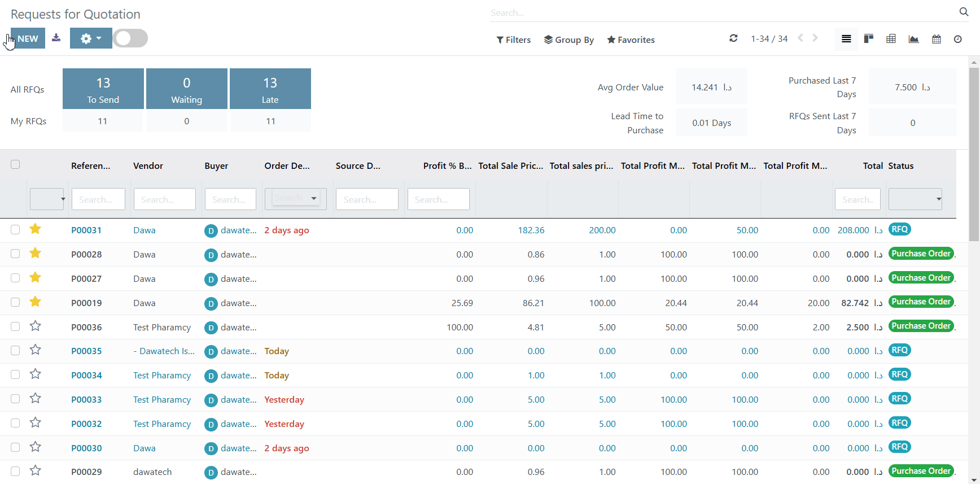
Task: Sort by the Status column header
Action: 900,165
